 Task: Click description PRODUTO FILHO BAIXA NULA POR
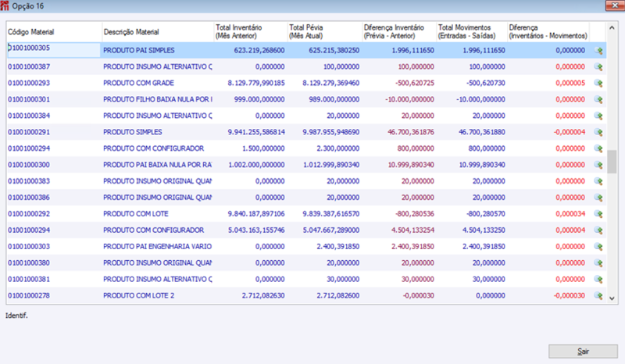pos(158,99)
